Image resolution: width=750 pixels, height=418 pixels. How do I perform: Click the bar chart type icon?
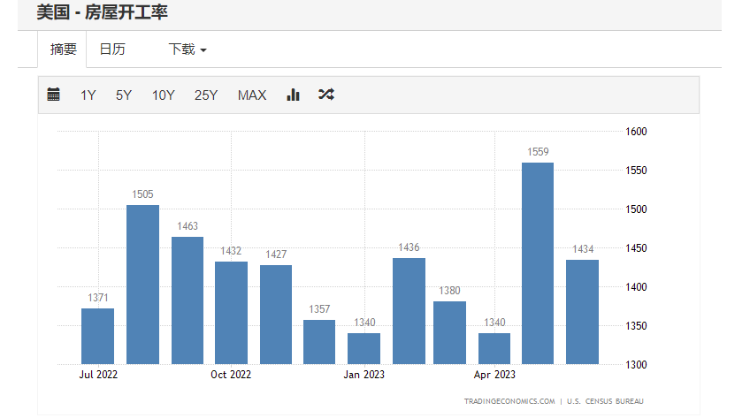tap(293, 95)
